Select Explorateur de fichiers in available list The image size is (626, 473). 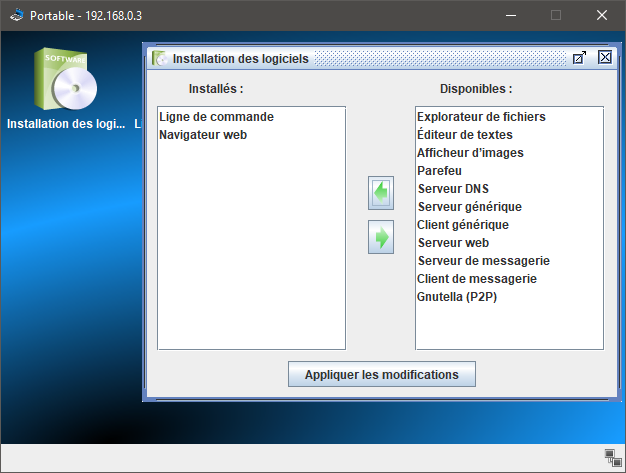click(481, 117)
